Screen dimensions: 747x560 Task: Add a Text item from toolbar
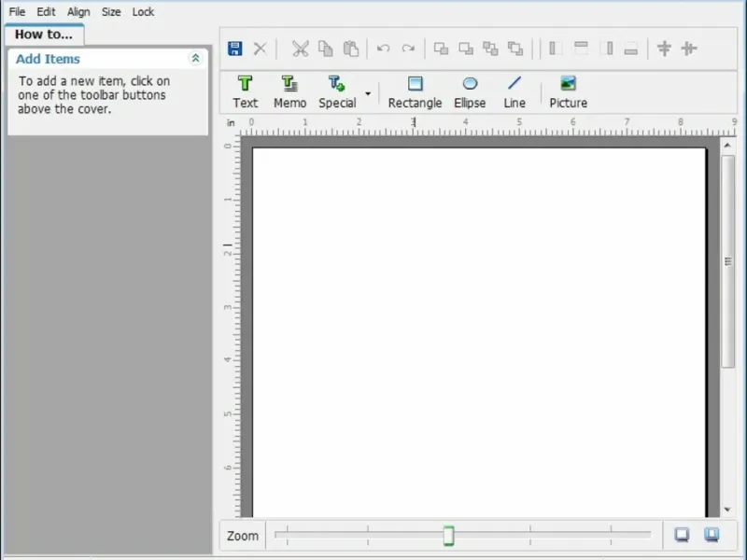[x=246, y=92]
